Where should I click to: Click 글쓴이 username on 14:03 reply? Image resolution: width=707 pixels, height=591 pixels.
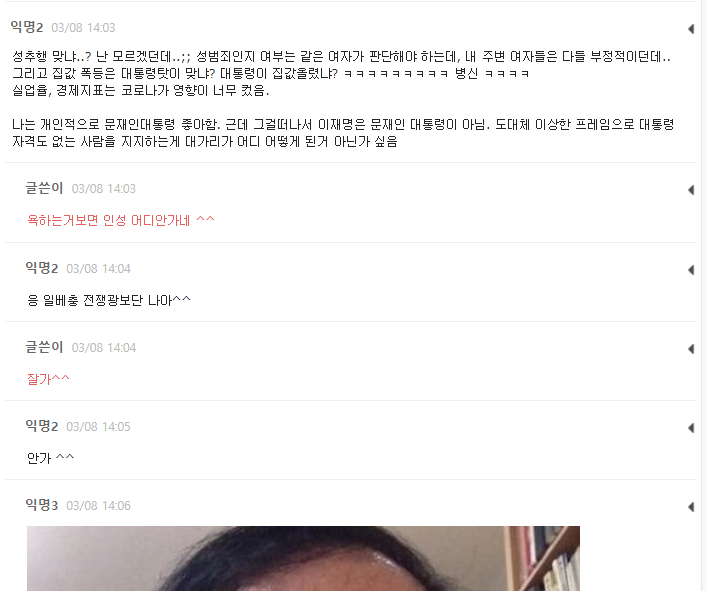coord(44,188)
